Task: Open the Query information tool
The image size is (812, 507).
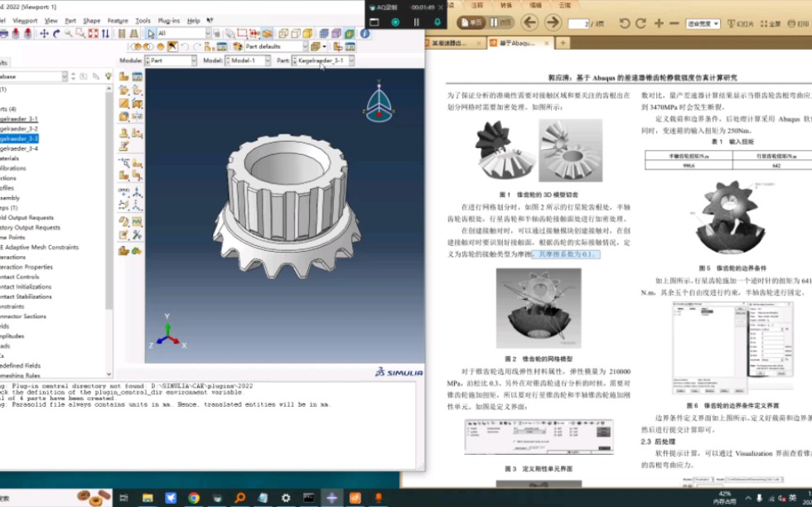Action: pyautogui.click(x=364, y=34)
